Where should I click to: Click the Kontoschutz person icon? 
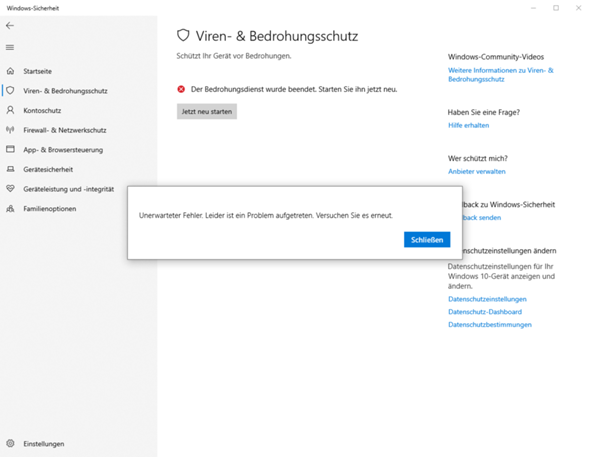(11, 110)
